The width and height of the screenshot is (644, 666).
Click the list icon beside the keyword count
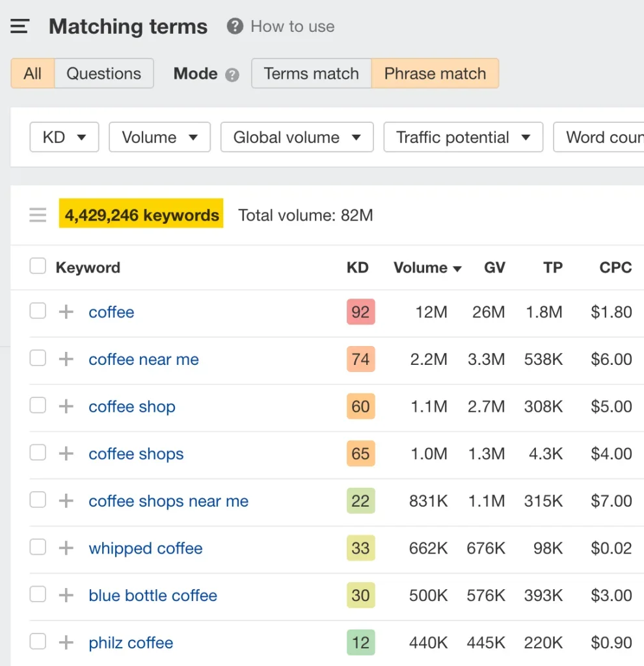38,215
